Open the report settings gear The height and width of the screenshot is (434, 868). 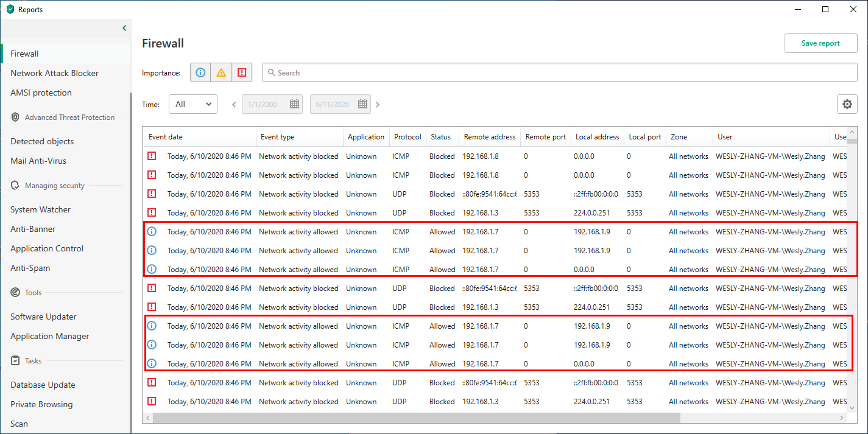[x=847, y=104]
